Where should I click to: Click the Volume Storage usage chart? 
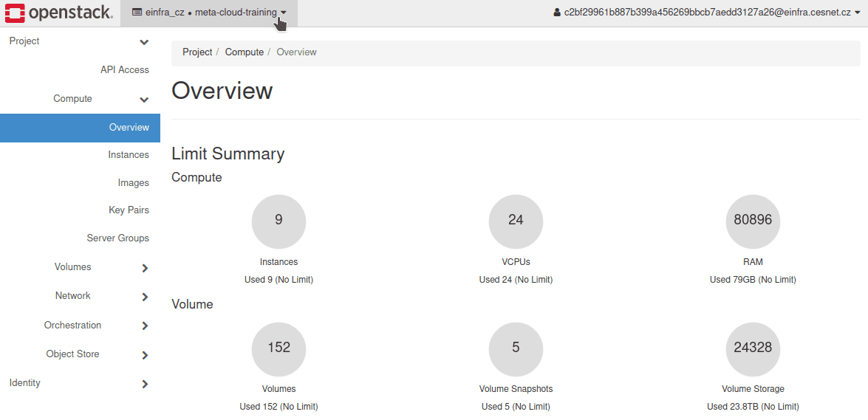(753, 348)
